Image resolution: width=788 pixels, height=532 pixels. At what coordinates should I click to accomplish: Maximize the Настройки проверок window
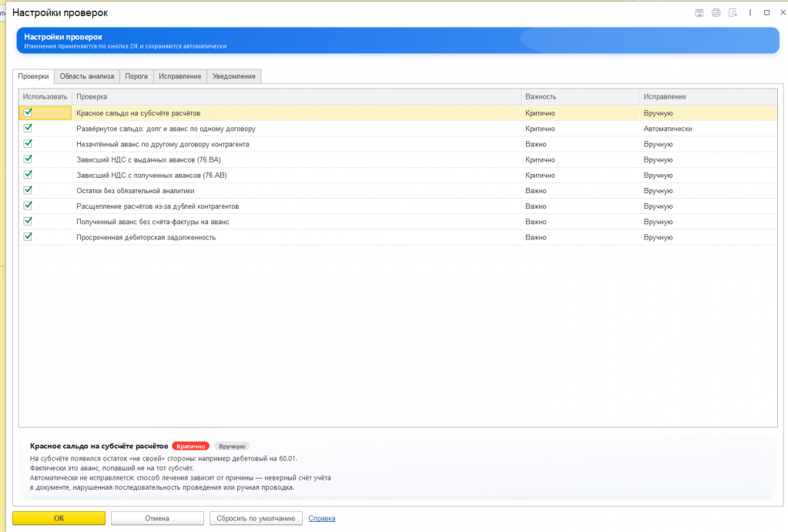tap(767, 12)
